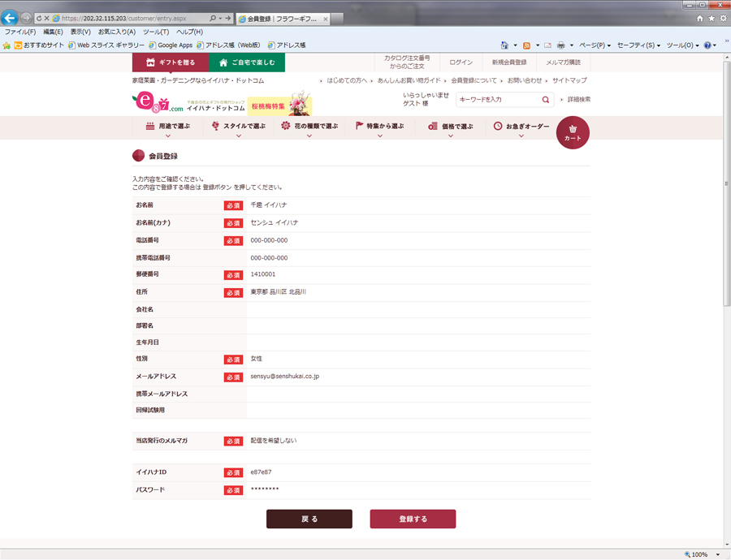Screen dimensions: 731x560
Task: Open the IE help question mark icon
Action: [707, 45]
